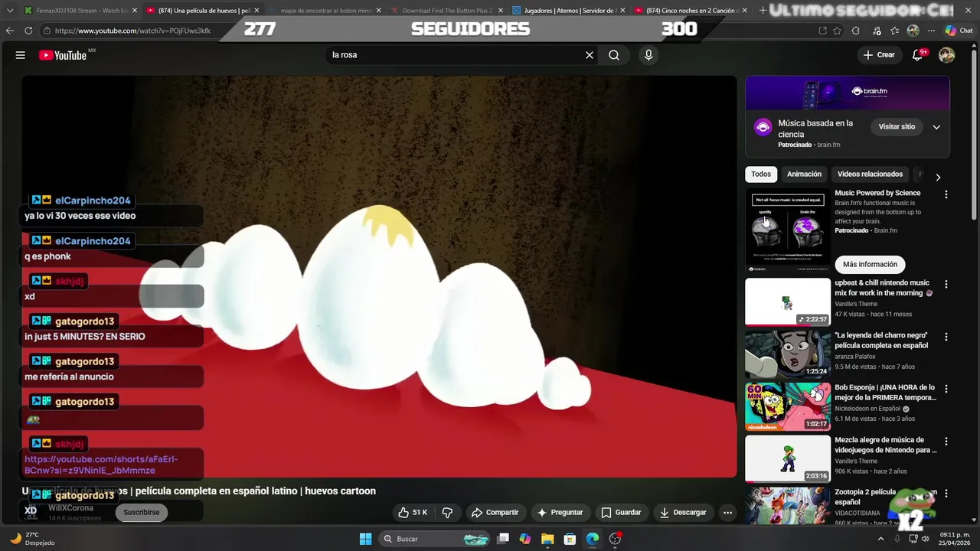Switch to Download Find The Button Plus tab
The height and width of the screenshot is (551, 980).
point(447,11)
